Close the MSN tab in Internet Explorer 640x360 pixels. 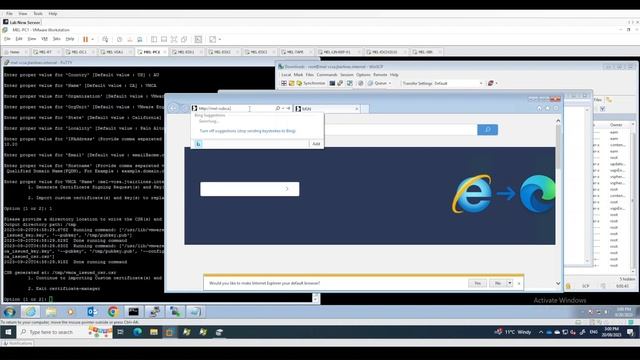click(x=356, y=109)
